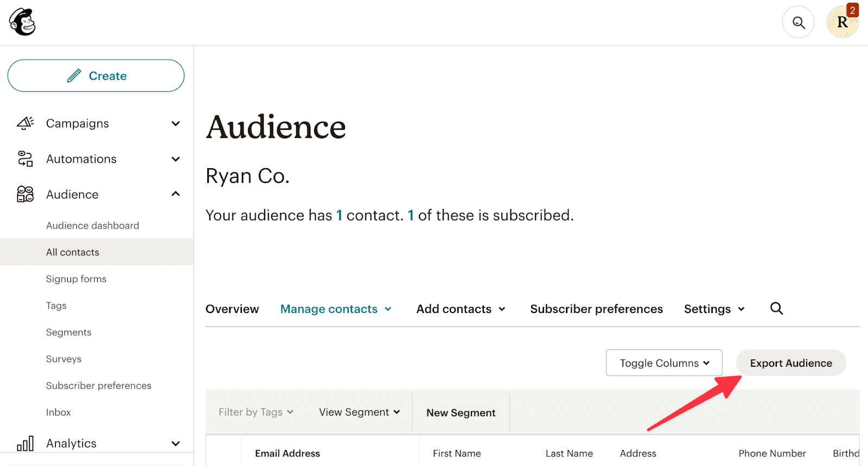Click the Mailchimp Freddie logo
This screenshot has width=868, height=466.
[22, 22]
